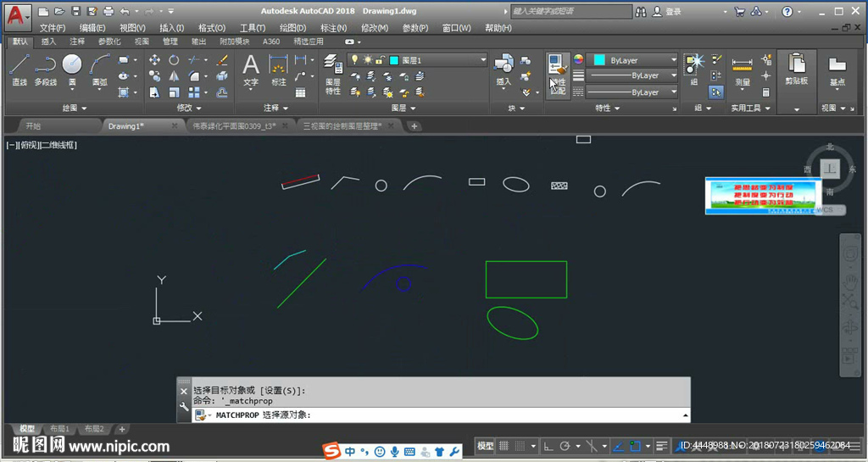
Task: Expand the 特性 panel flyout
Action: click(x=607, y=108)
